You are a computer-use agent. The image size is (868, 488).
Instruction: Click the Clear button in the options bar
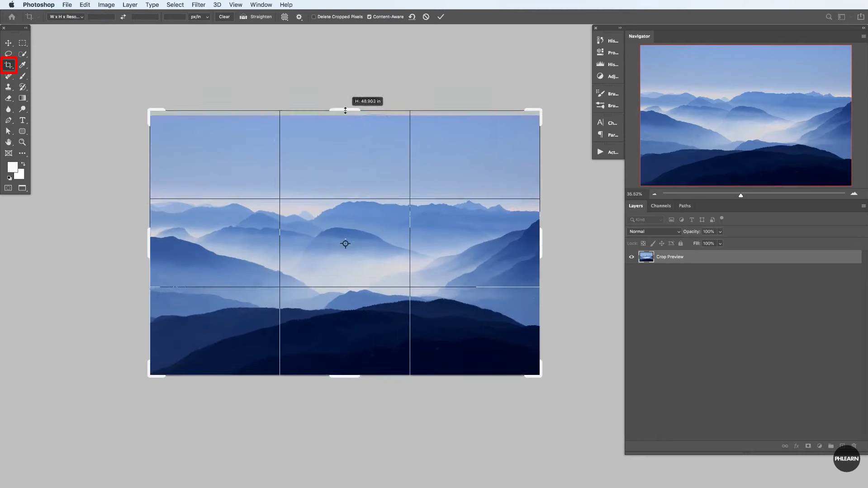tap(224, 17)
